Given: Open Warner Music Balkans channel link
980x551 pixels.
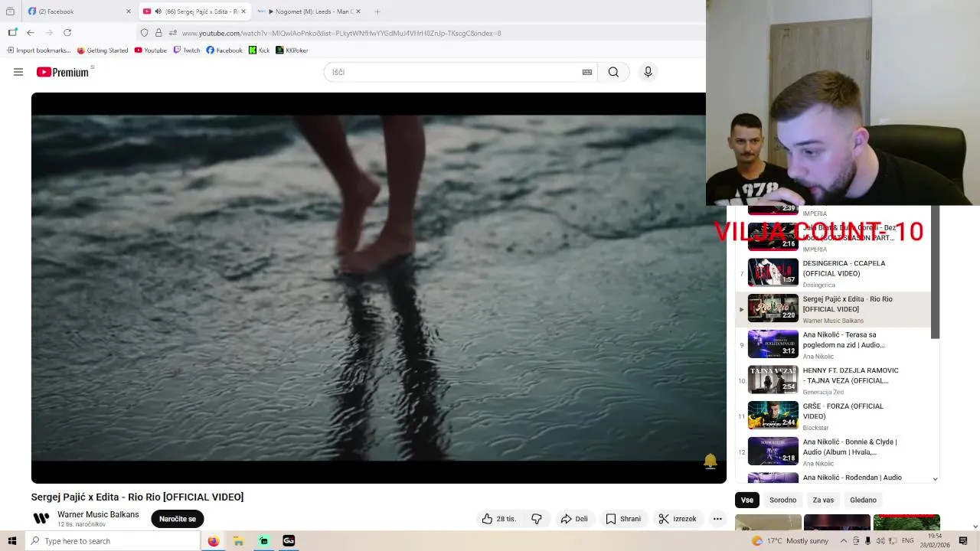Looking at the screenshot, I should 98,514.
